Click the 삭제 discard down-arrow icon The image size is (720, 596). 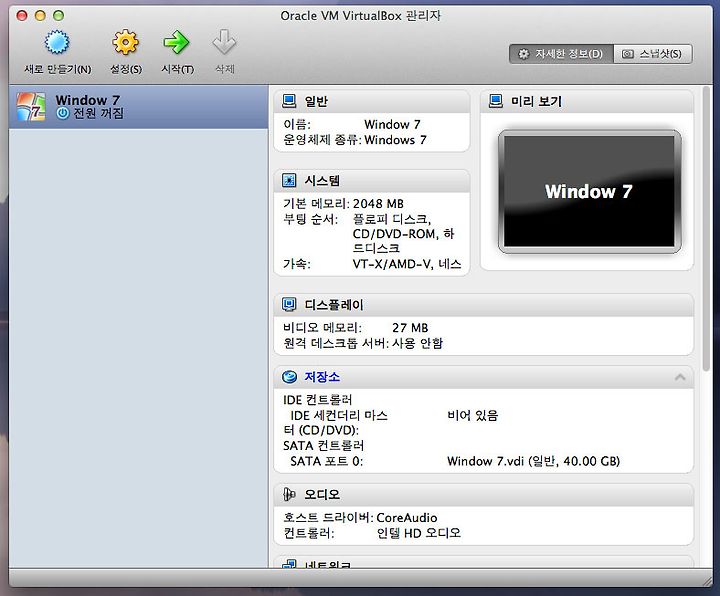click(224, 43)
